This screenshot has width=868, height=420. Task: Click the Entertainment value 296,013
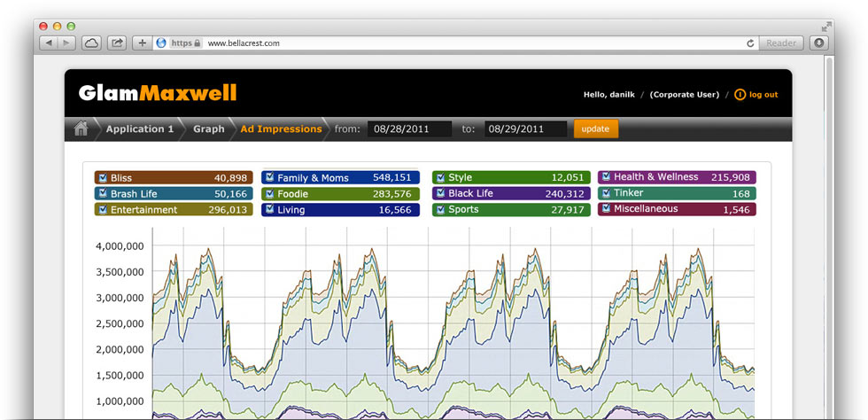(x=228, y=210)
